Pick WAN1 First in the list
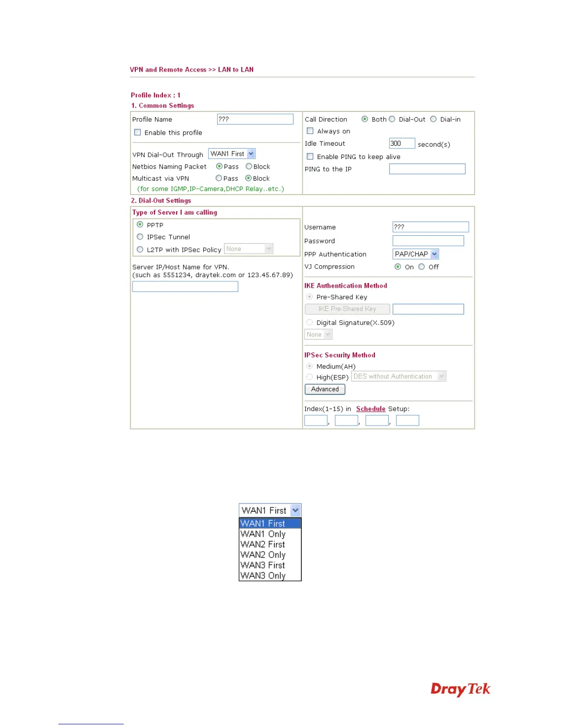The height and width of the screenshot is (728, 563). [270, 523]
